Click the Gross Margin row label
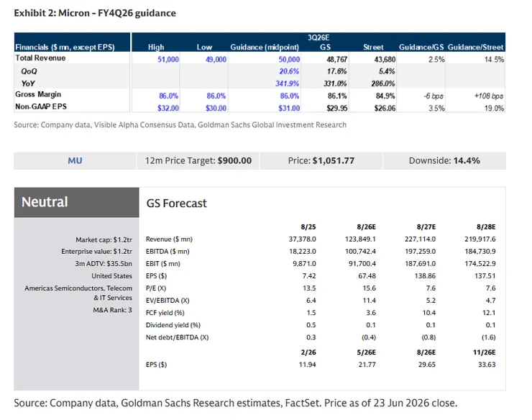The height and width of the screenshot is (420, 532). [x=38, y=94]
